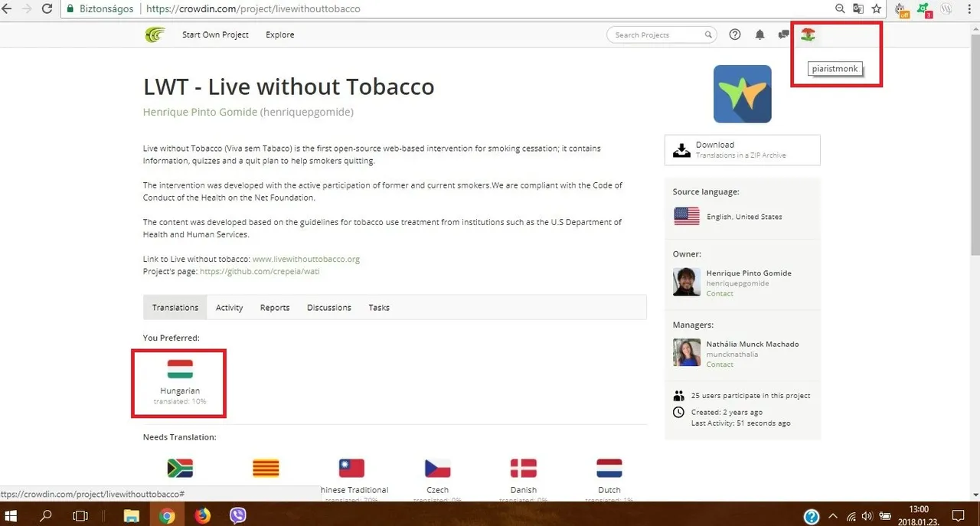Click the browser address bar URL
Viewport: 980px width, 526px height.
(253, 9)
